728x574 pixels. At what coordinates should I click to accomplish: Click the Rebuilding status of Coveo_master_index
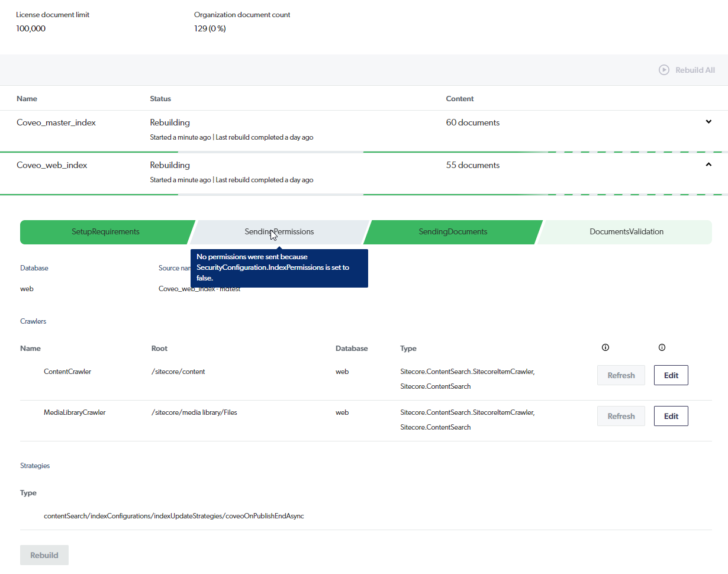[x=170, y=122]
